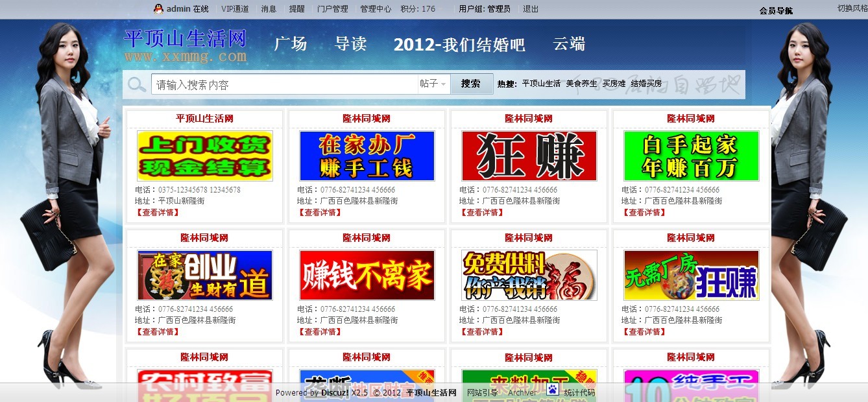The image size is (868, 402).
Task: Click hot search term 结婚买房
Action: [646, 84]
